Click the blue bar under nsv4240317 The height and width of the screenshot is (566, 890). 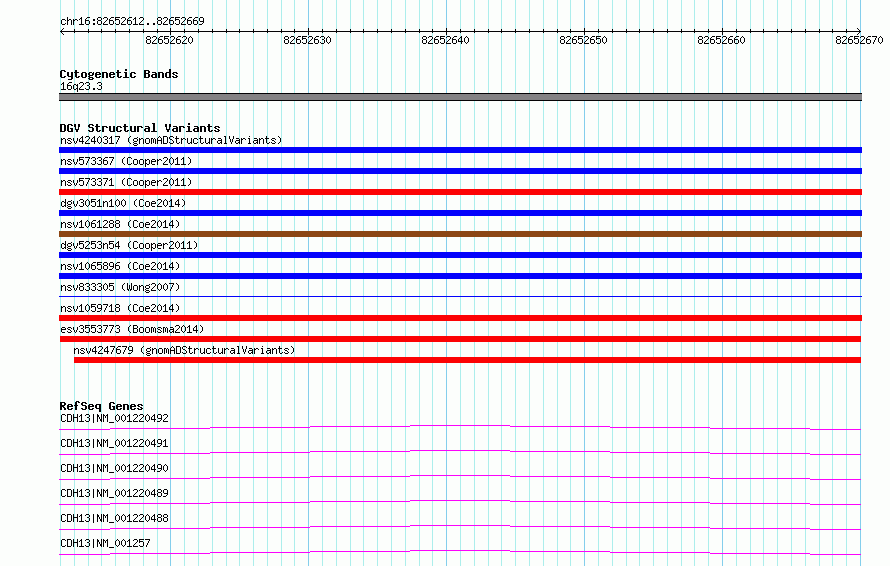pos(460,150)
